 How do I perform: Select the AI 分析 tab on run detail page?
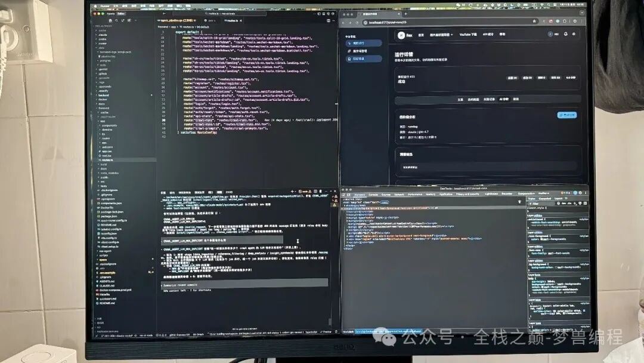point(503,99)
